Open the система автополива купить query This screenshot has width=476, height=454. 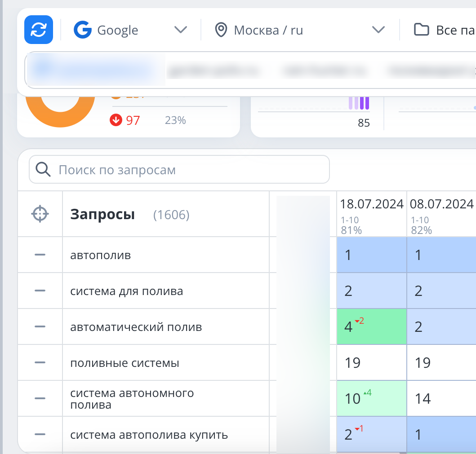click(149, 435)
